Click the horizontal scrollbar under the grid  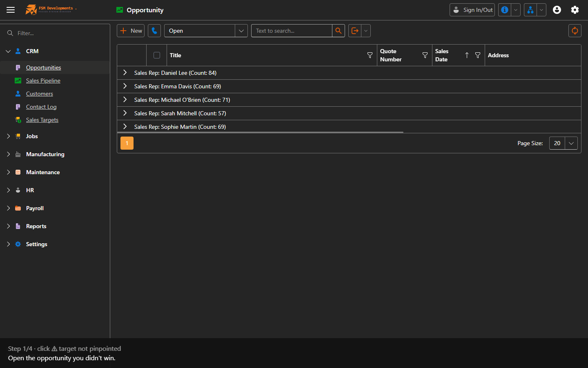260,132
